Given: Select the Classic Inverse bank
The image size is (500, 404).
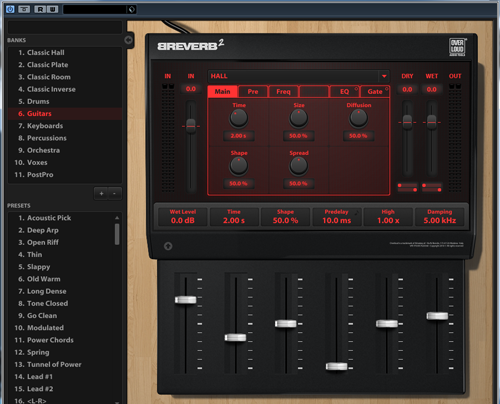Looking at the screenshot, I should (65, 89).
